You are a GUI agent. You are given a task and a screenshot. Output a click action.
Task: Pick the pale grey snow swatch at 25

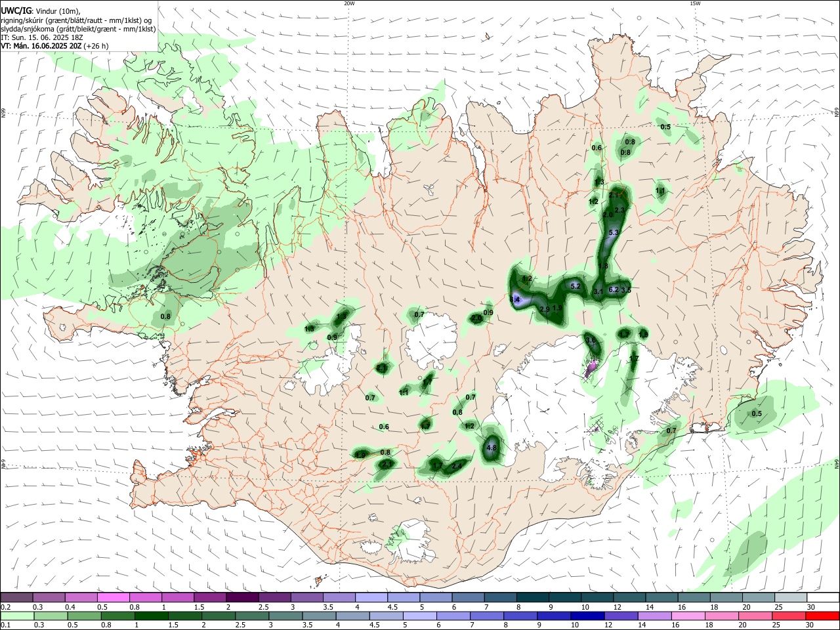791,597
